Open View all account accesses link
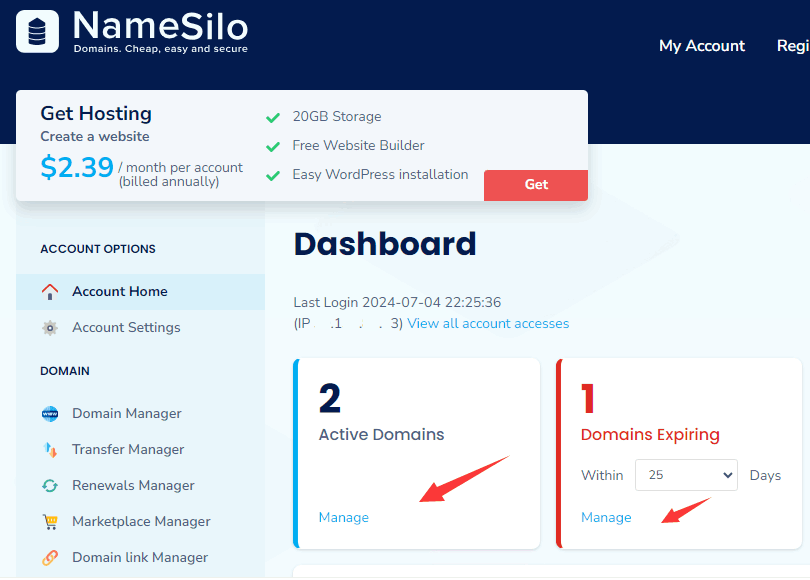 (488, 324)
